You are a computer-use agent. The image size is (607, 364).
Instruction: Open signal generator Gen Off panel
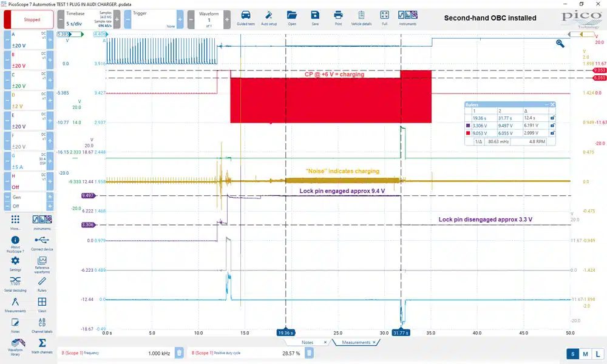point(29,201)
